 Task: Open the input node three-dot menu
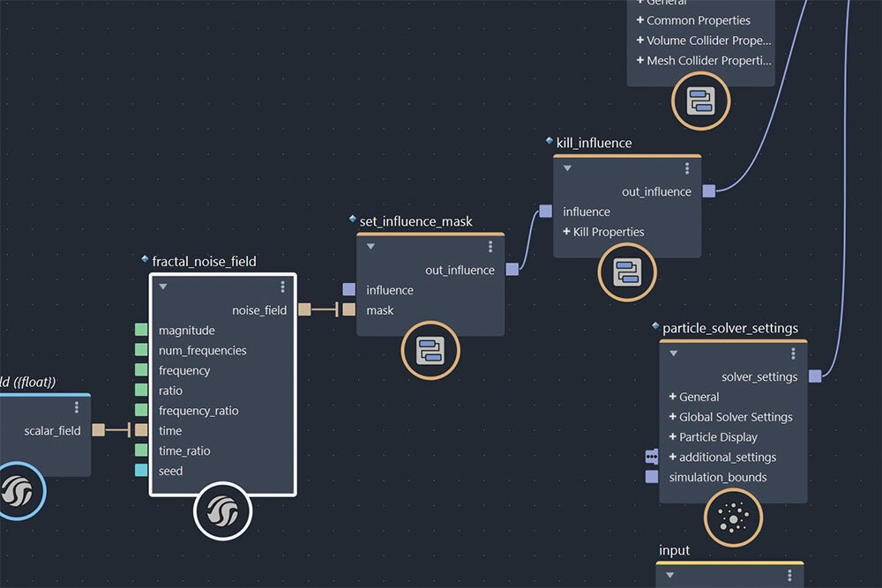[789, 575]
